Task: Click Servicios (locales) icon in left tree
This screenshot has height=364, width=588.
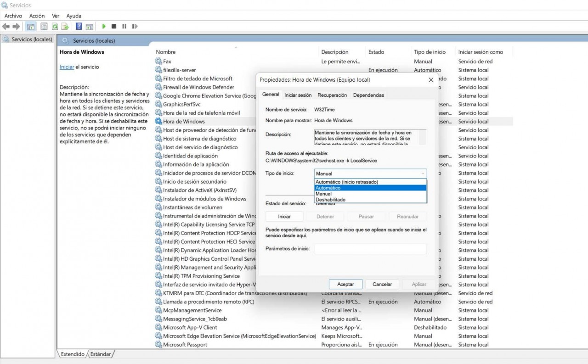Action: point(6,39)
